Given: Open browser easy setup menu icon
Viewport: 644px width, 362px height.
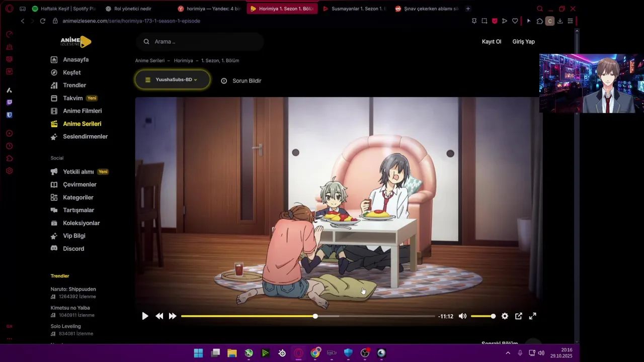Looking at the screenshot, I should (570, 21).
